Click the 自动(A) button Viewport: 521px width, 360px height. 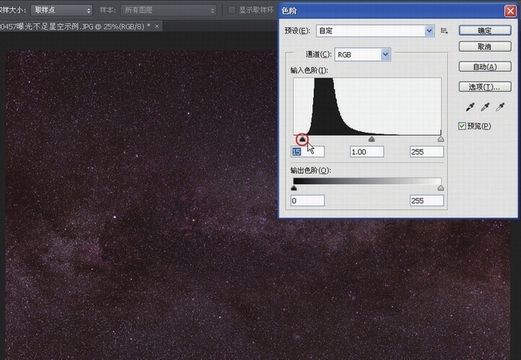pos(485,67)
